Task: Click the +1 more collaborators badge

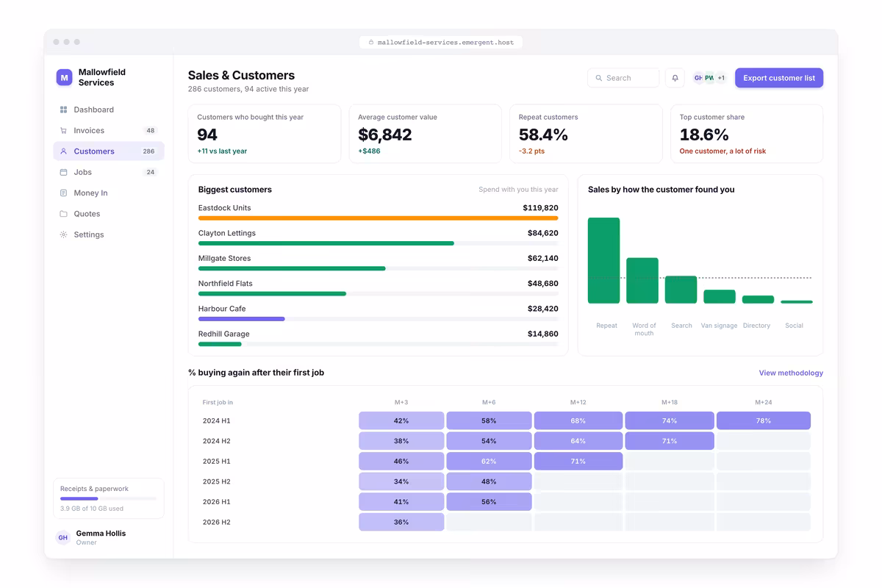Action: (721, 78)
